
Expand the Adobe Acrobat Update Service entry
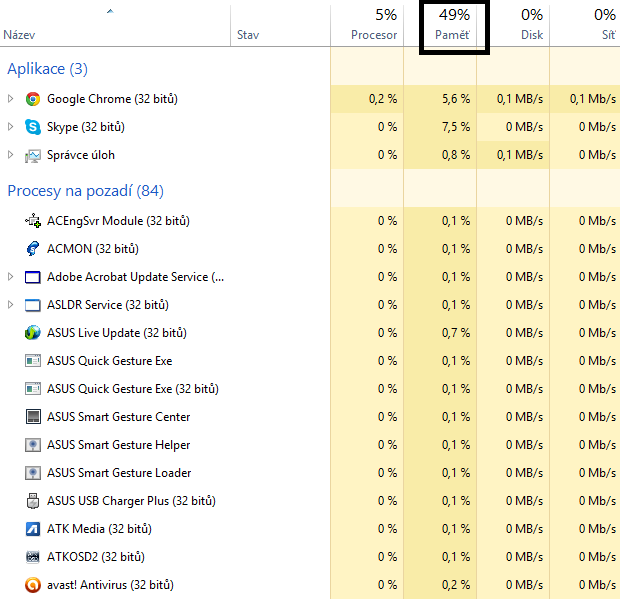point(11,277)
